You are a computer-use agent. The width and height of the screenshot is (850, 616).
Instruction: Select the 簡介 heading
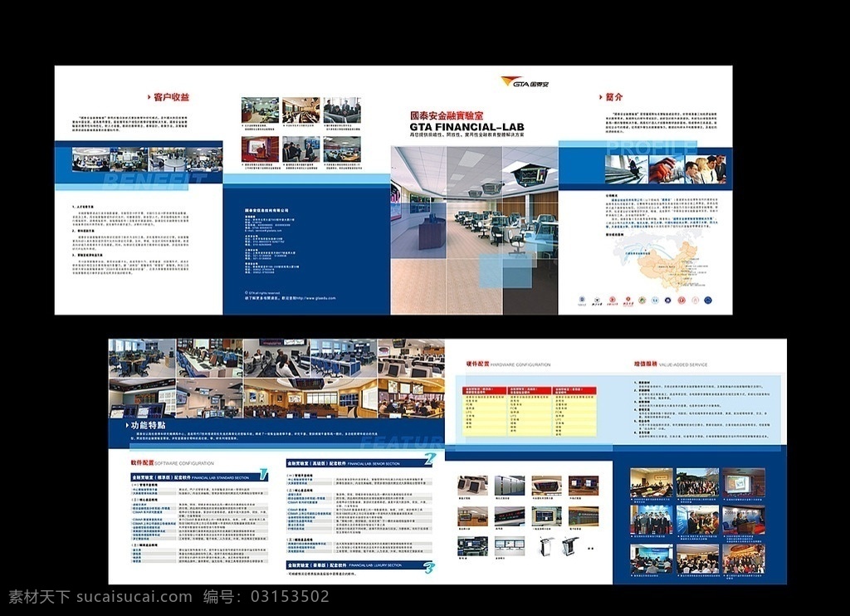click(x=614, y=98)
